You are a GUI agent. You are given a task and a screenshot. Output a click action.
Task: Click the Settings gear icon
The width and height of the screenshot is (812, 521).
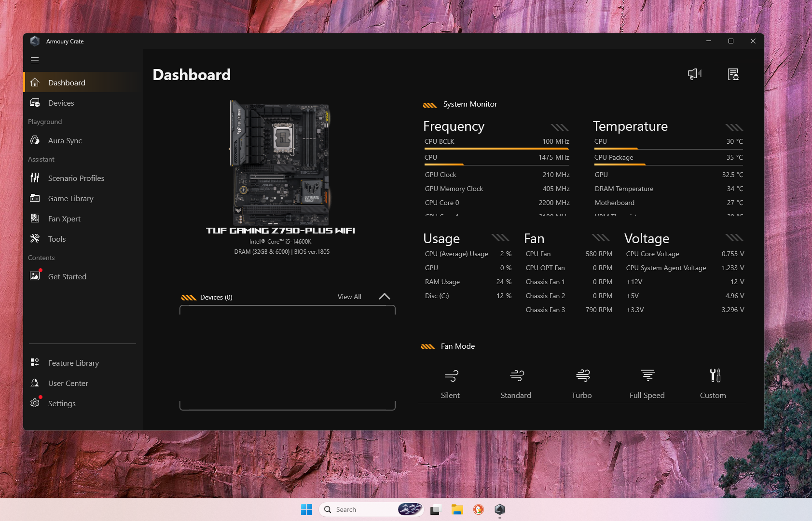tap(35, 403)
